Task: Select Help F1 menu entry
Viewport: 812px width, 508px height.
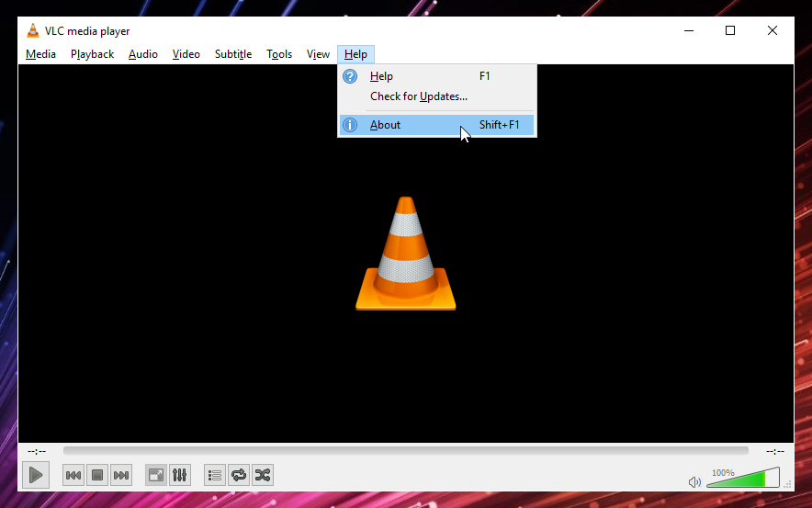Action: click(437, 76)
